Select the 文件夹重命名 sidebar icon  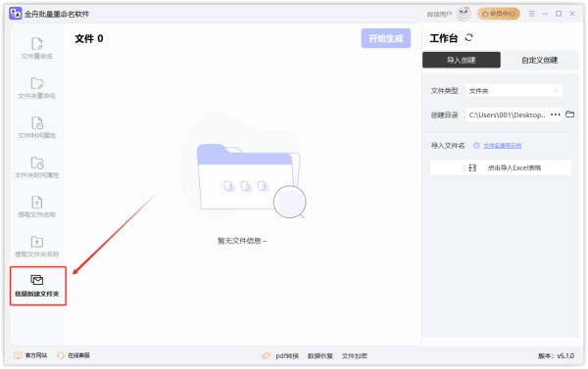coord(37,88)
